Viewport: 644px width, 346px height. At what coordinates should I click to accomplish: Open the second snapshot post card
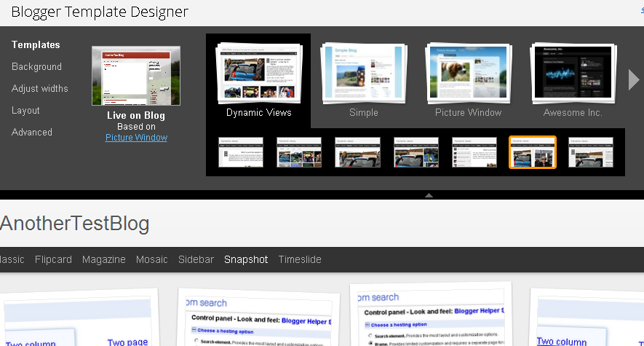click(x=259, y=317)
